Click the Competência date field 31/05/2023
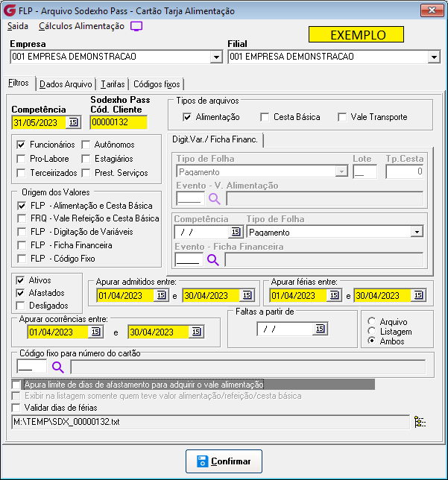Screen dimensions: 448x480 point(40,122)
